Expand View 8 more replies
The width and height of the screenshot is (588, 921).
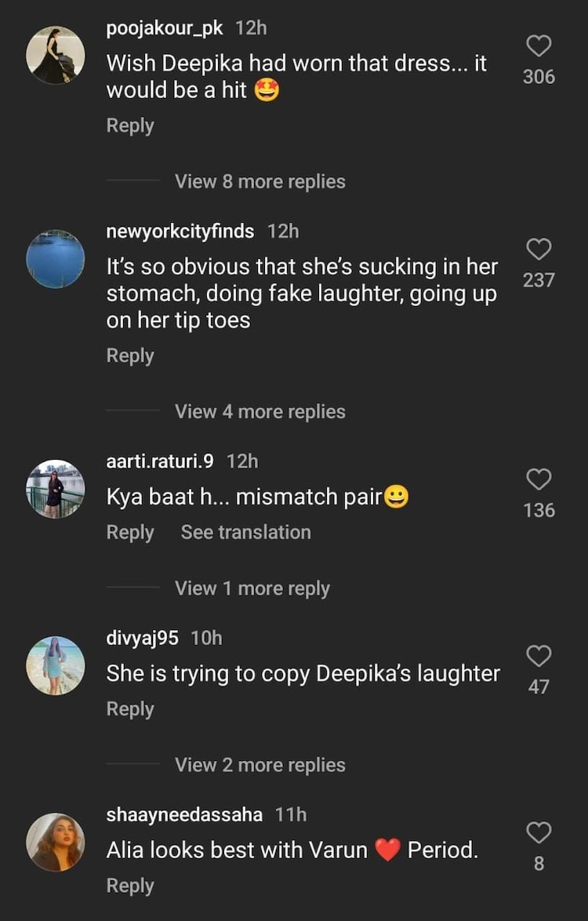[x=260, y=181]
